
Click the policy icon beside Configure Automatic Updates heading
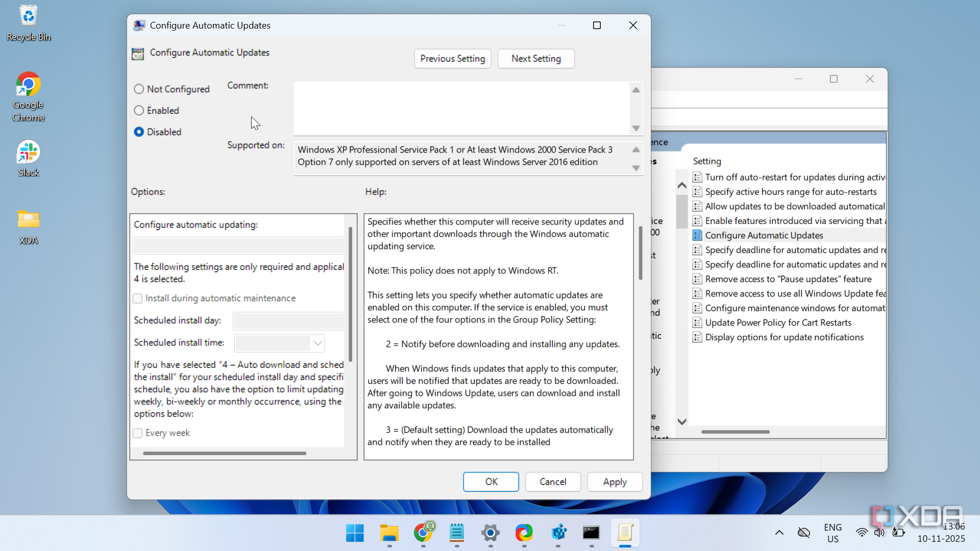pos(138,54)
